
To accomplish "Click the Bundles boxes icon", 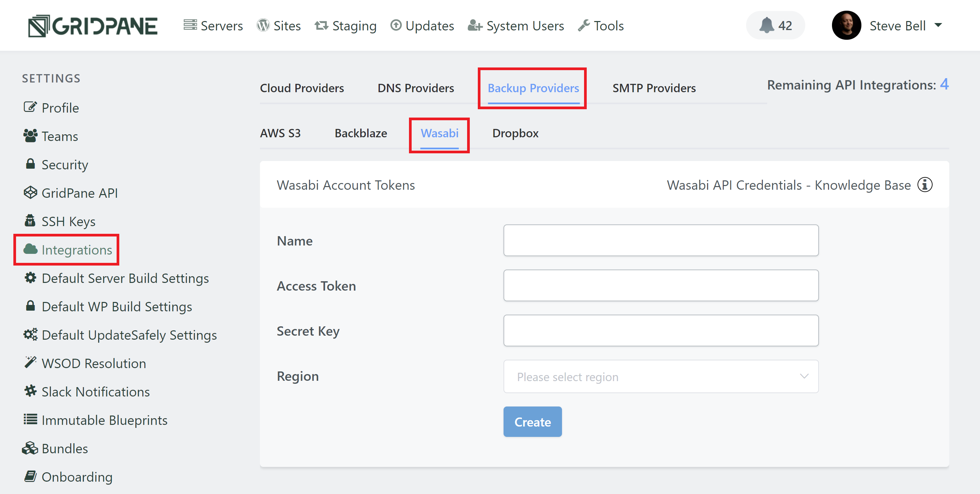I will pos(30,448).
